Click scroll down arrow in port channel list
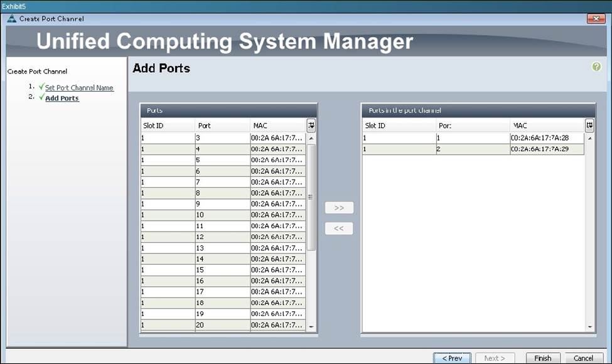The height and width of the screenshot is (364, 612). [590, 326]
